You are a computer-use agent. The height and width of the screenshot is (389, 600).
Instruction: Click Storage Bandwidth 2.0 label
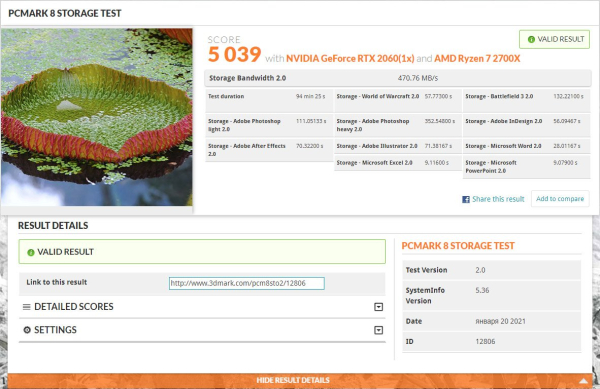tap(248, 78)
